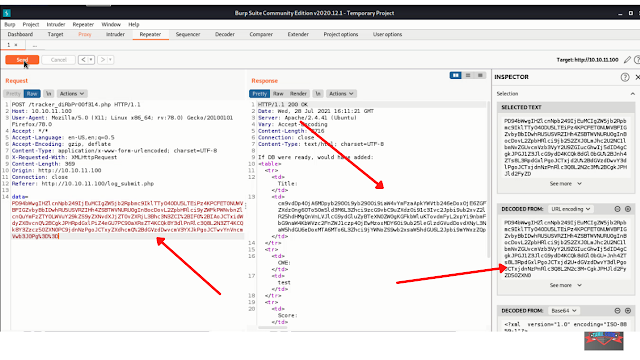
Task: Switch to the Sequencer tab
Action: point(188,34)
